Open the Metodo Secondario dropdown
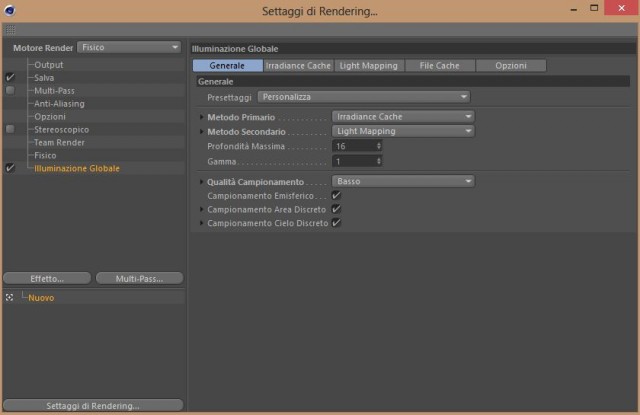The width and height of the screenshot is (640, 415). click(403, 131)
